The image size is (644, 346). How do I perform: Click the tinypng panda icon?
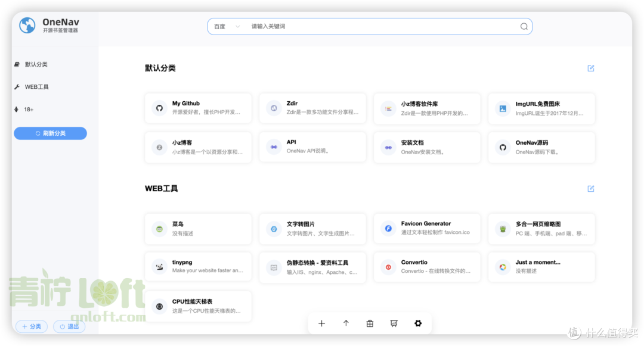[x=159, y=267]
